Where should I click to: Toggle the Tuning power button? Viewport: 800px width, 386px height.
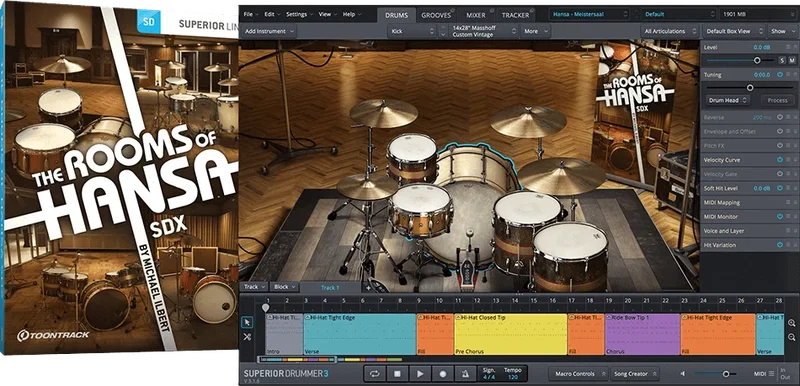(780, 75)
